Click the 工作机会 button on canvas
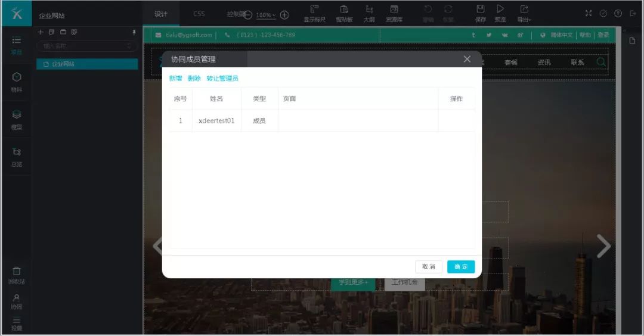Screen dimensions: 644x336 (404, 282)
